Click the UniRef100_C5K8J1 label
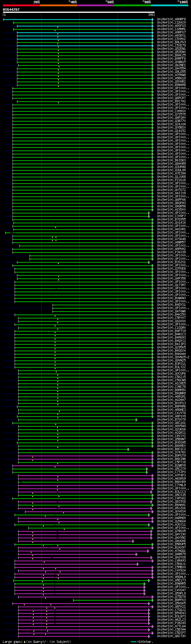Screen dimensions: 191x644 171,564
